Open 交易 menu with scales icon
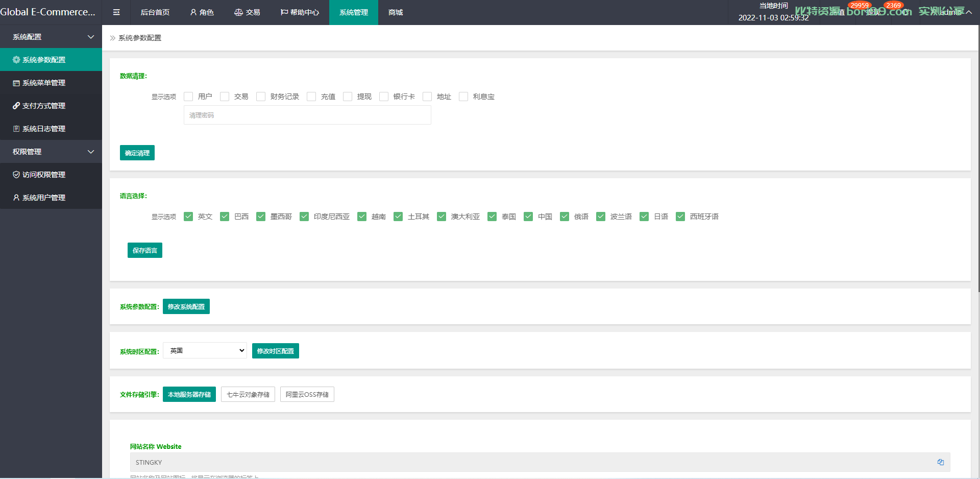Image resolution: width=980 pixels, height=479 pixels. (x=247, y=12)
